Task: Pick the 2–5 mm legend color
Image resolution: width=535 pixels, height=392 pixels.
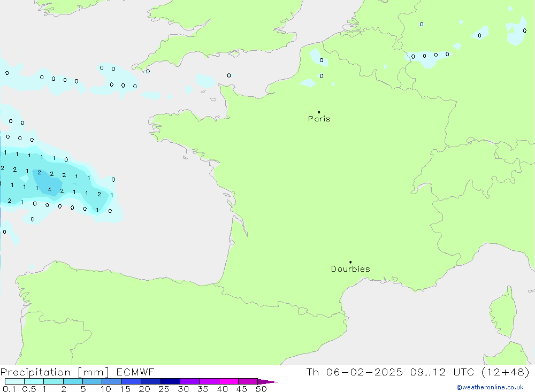Action: coord(73,381)
